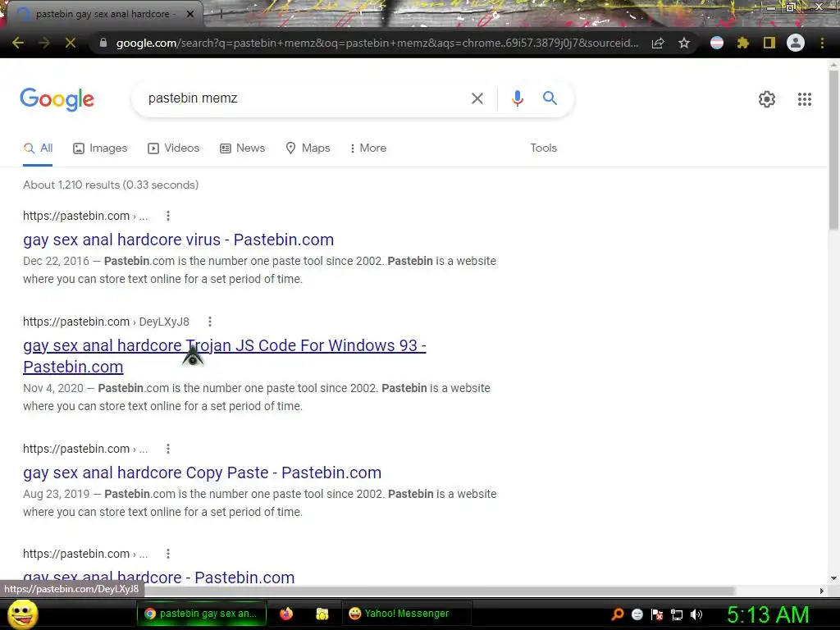Viewport: 840px width, 630px height.
Task: Click the orange search tray icon
Action: pyautogui.click(x=617, y=614)
